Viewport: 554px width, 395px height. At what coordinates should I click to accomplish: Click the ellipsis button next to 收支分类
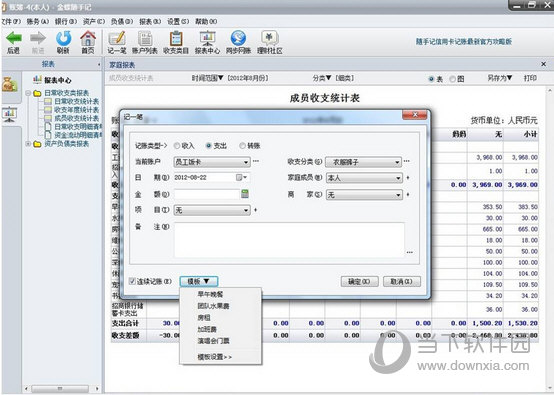tap(407, 161)
